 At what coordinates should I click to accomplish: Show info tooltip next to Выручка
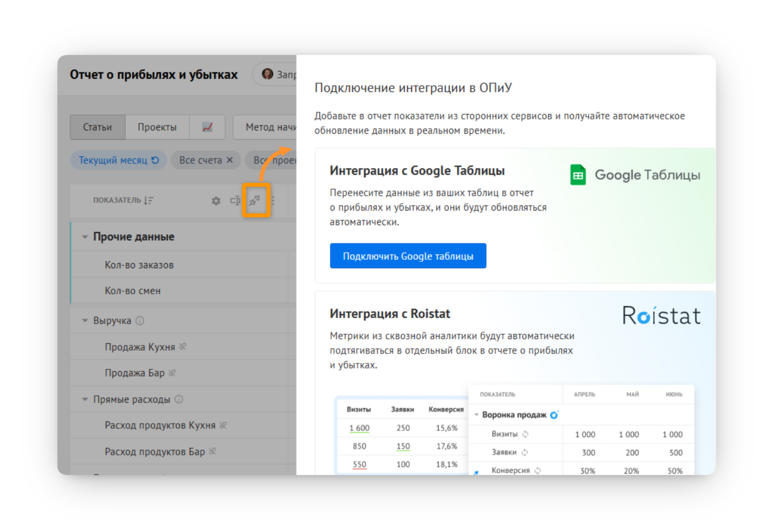[x=140, y=320]
